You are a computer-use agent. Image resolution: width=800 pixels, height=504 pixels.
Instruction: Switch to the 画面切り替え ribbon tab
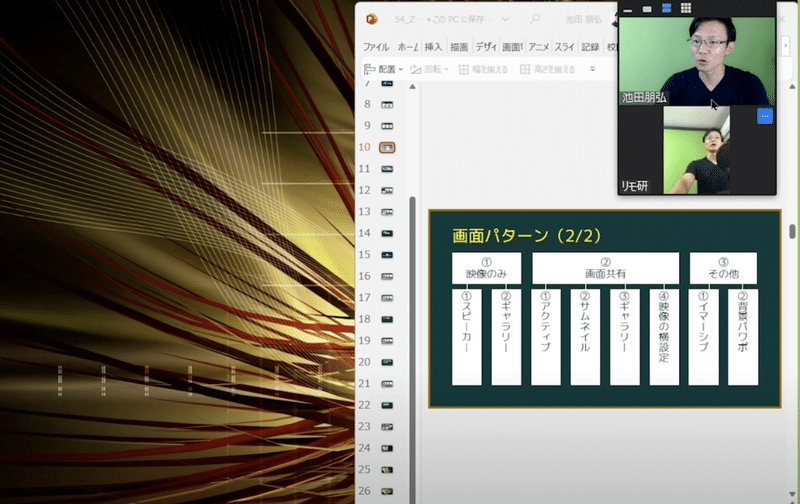512,47
